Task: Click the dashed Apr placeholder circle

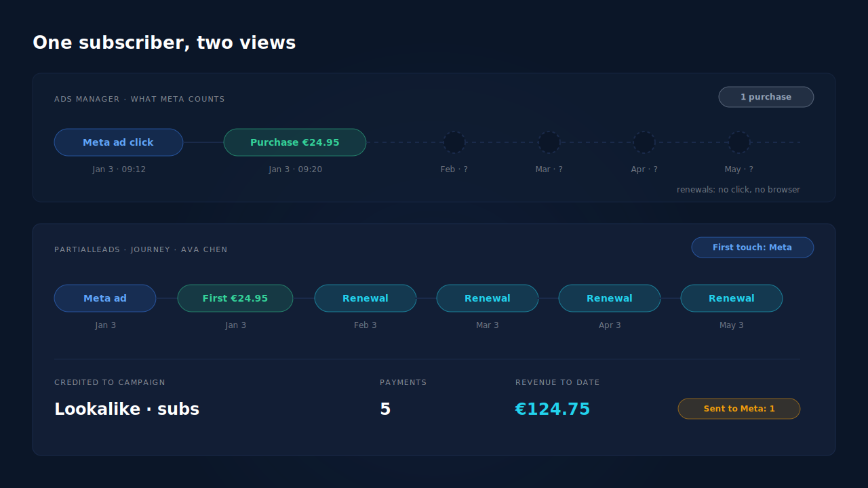Action: [644, 142]
